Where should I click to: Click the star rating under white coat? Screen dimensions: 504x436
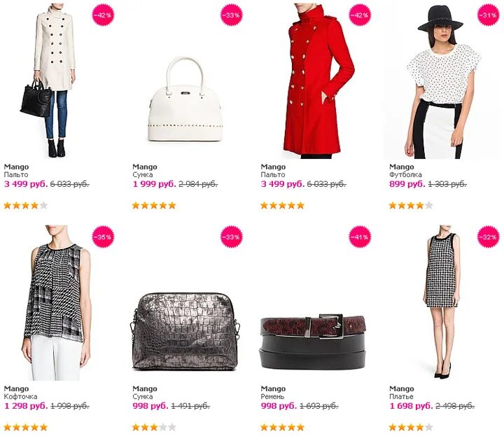click(x=26, y=205)
